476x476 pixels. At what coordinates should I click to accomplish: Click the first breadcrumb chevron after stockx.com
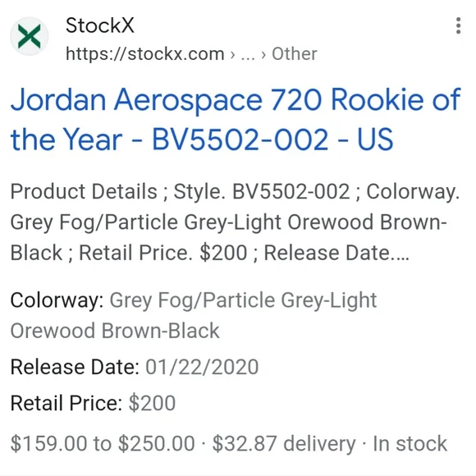(x=233, y=55)
